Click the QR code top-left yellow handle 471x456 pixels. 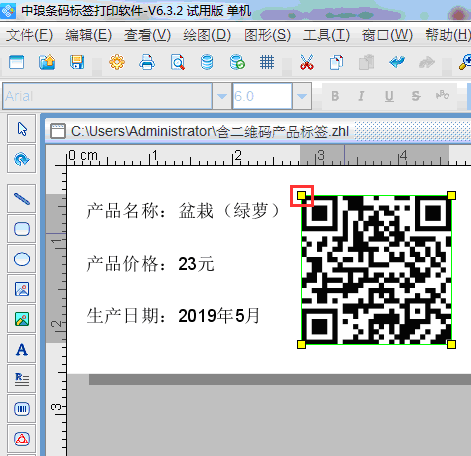(301, 196)
